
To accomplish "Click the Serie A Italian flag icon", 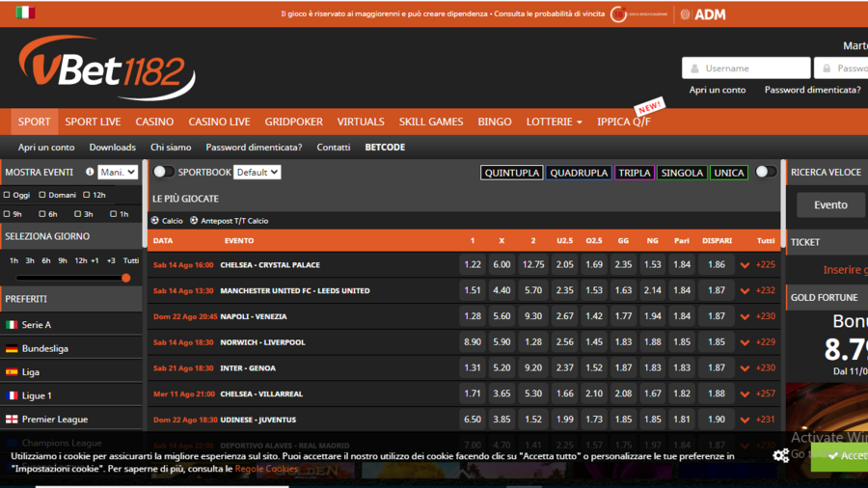I will tap(12, 325).
